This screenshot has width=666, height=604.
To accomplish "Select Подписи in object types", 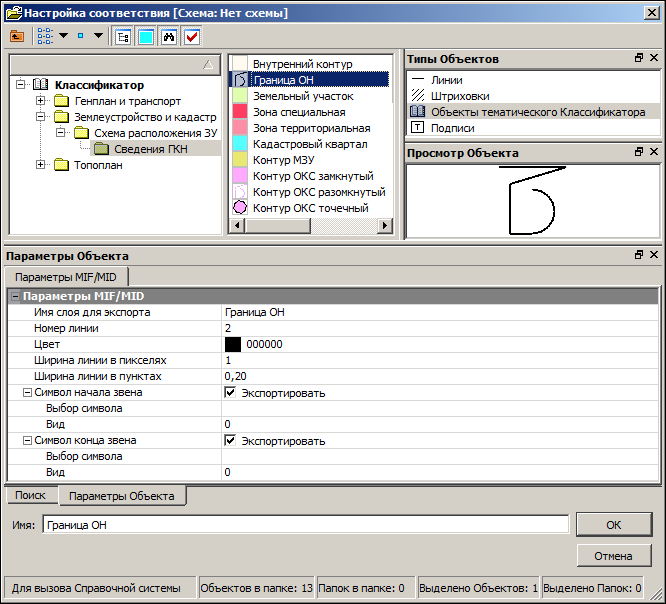I will coord(452,128).
